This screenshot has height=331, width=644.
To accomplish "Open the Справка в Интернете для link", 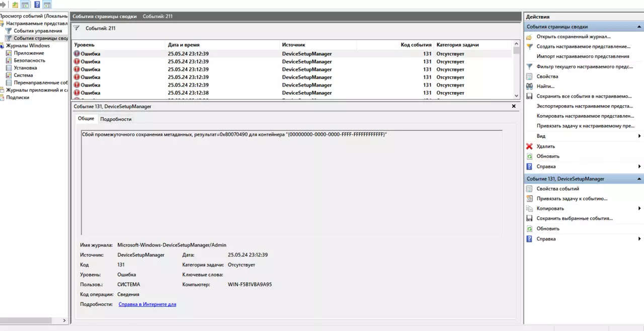I will [147, 304].
